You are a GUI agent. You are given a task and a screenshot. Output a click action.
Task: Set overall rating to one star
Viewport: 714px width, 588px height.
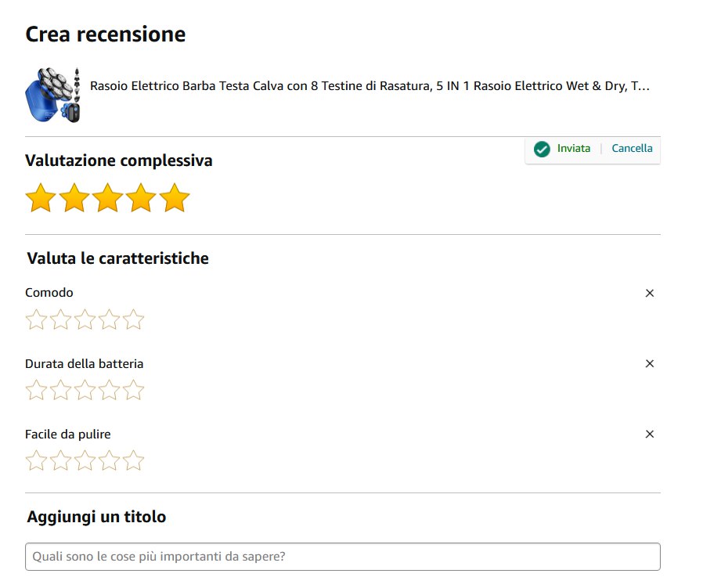41,198
